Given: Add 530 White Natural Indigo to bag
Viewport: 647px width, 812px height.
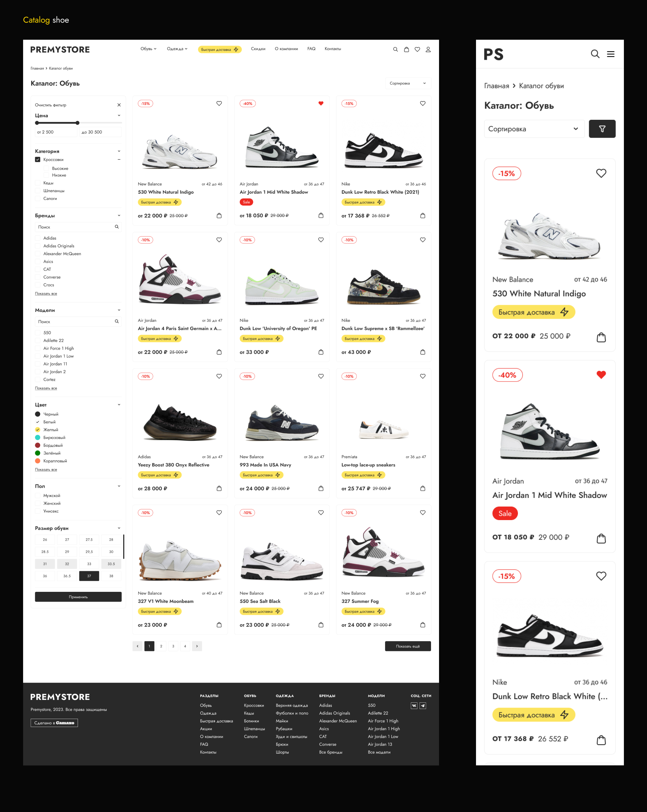Looking at the screenshot, I should (x=219, y=216).
